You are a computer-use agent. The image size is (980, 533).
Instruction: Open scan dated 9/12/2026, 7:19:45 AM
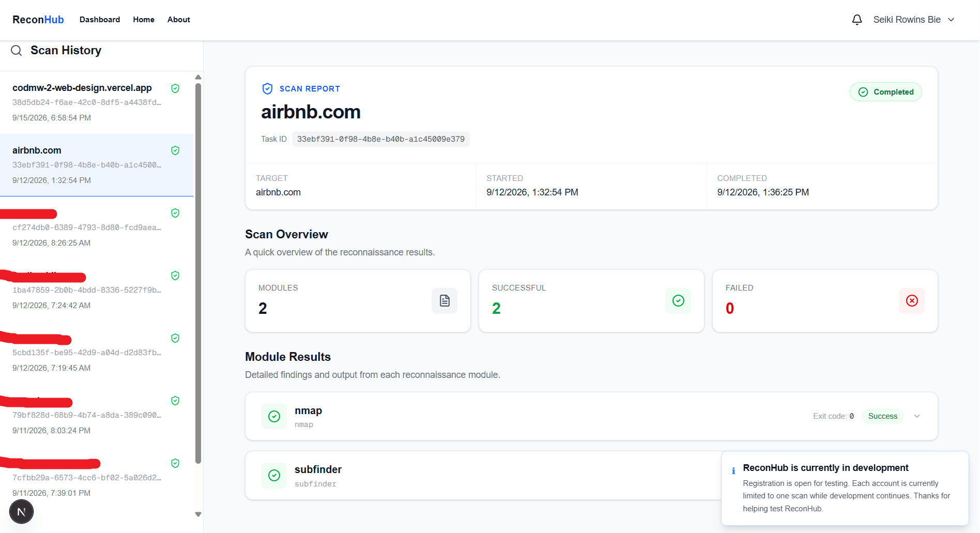[x=97, y=353]
